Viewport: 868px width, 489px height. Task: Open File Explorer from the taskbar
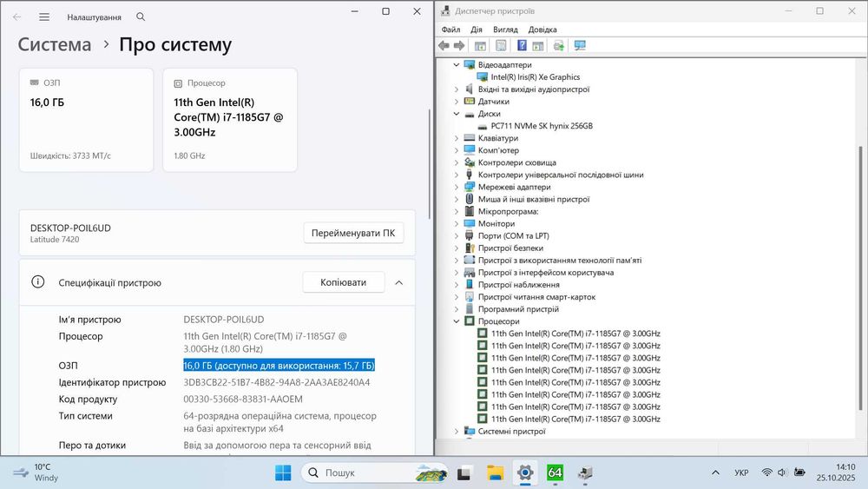(x=495, y=473)
